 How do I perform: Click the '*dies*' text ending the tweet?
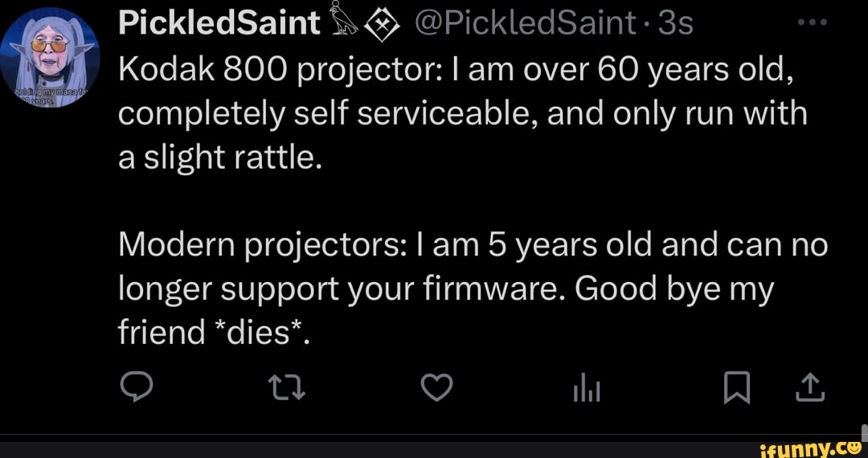[262, 330]
